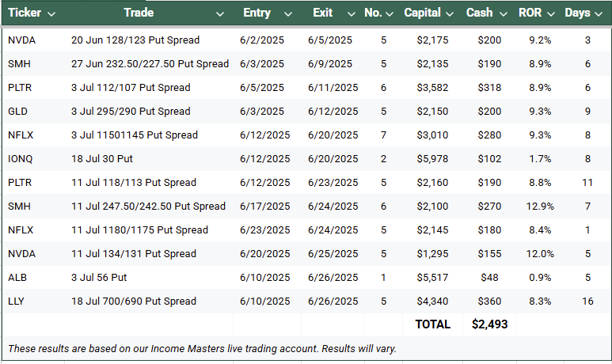Click the TOTAL label cell
Viewport: 612px width, 364px height.
pos(432,324)
